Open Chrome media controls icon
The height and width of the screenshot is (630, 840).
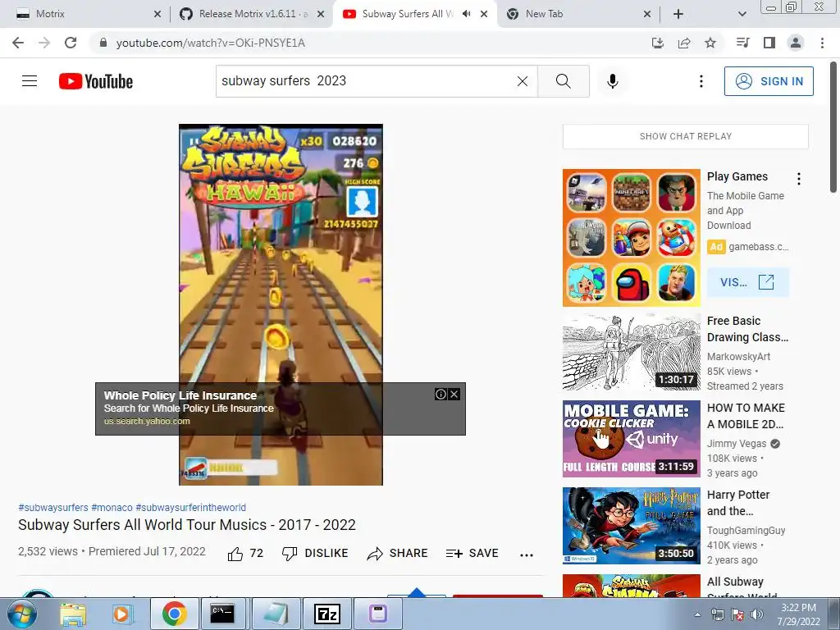pos(743,43)
